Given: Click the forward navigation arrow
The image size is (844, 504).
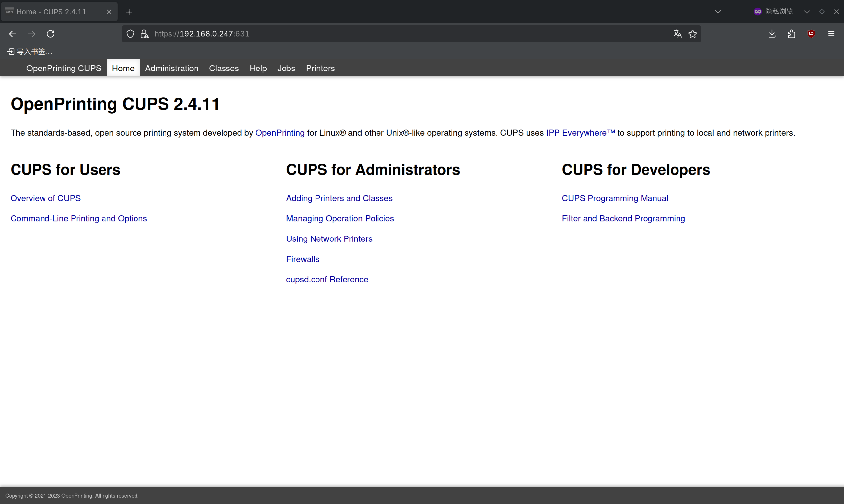Looking at the screenshot, I should point(32,34).
